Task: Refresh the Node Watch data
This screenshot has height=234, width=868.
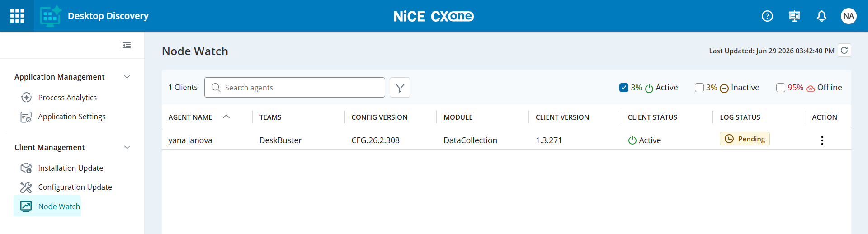Action: tap(844, 50)
